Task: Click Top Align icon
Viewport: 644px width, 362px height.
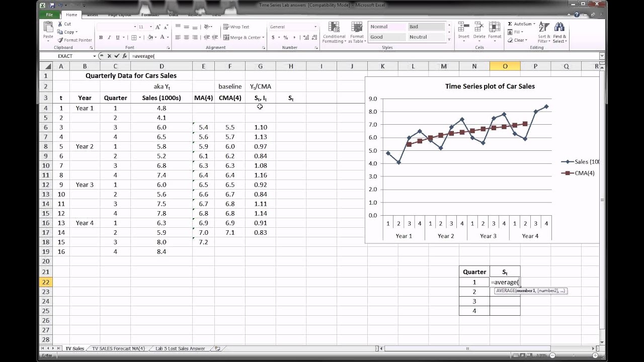Action: click(x=178, y=27)
